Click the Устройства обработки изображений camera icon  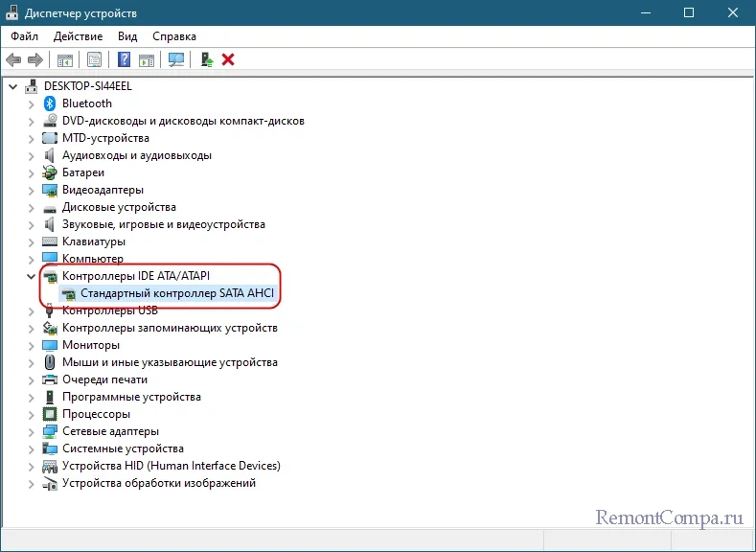(x=50, y=483)
